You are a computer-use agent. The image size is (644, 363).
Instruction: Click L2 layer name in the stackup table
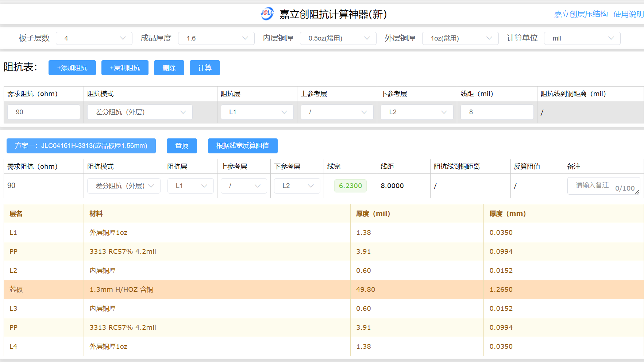point(13,271)
